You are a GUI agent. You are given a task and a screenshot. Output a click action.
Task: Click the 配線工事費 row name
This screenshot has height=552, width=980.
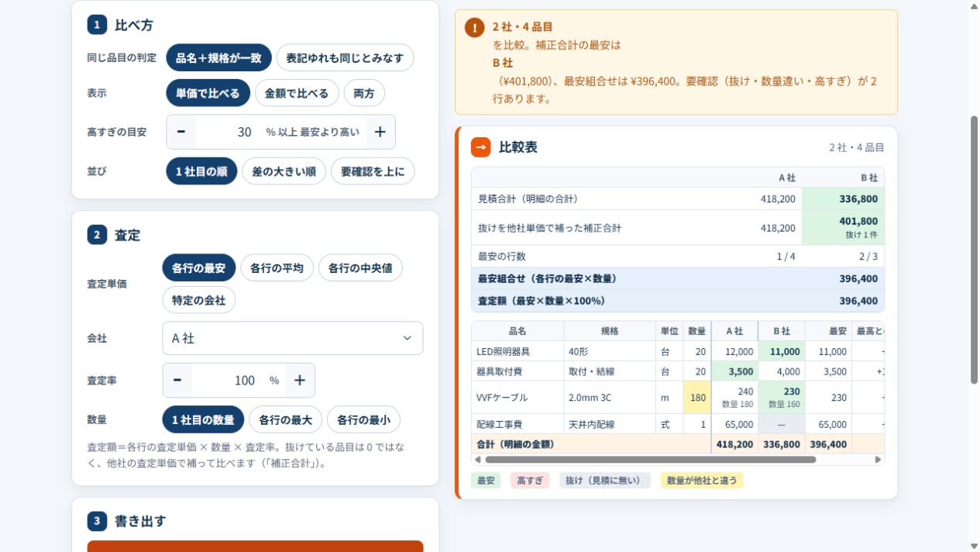[x=498, y=425]
